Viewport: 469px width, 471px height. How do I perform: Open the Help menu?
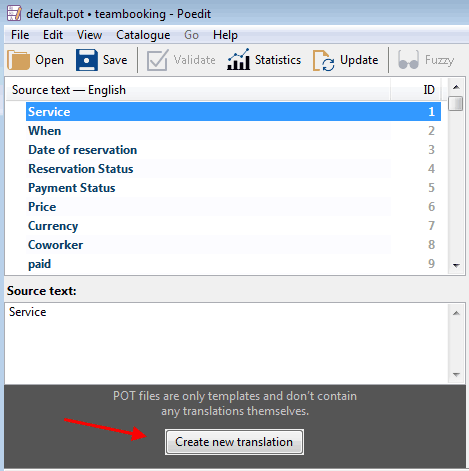coord(225,35)
